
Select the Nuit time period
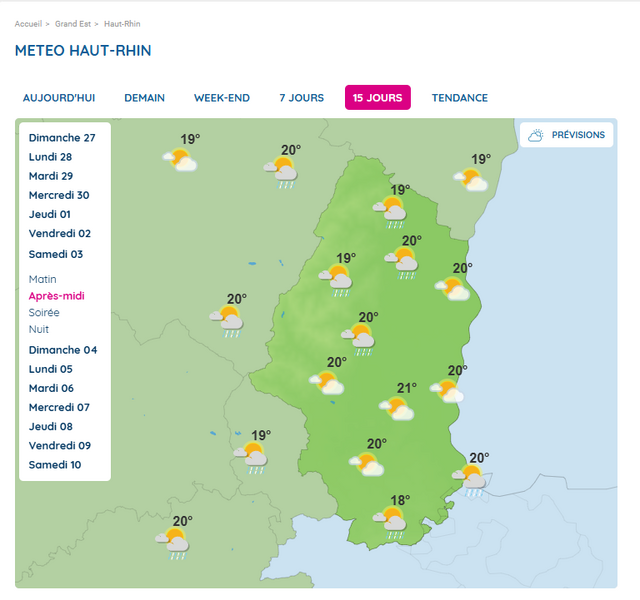pyautogui.click(x=39, y=329)
